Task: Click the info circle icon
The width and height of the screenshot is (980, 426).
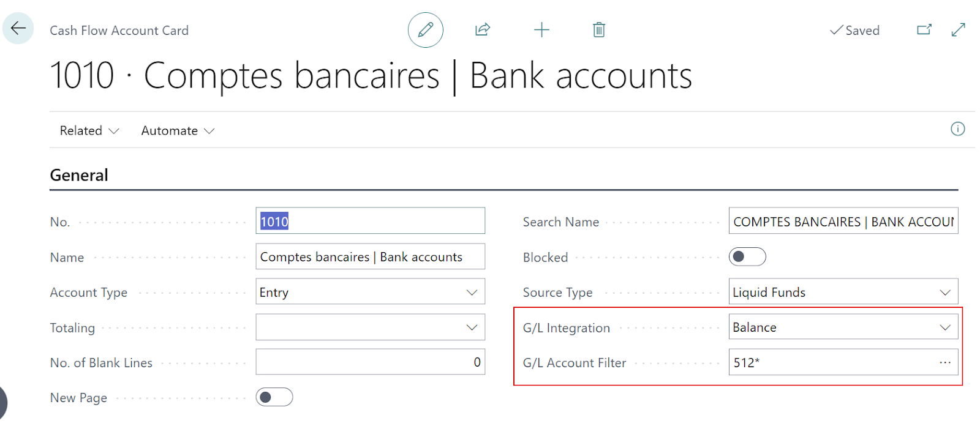Action: 957,129
